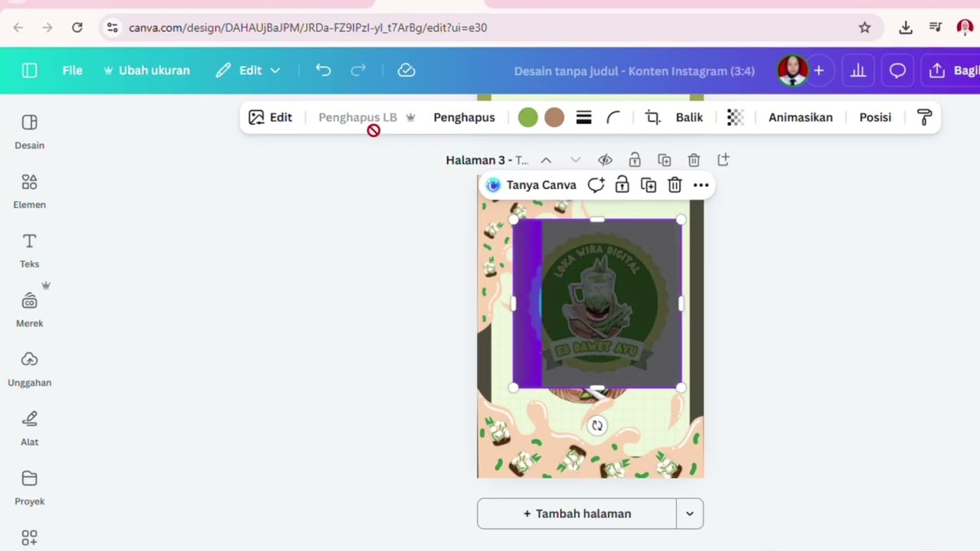Open transparency checkerboard icon
The width and height of the screenshot is (980, 551).
coord(735,117)
